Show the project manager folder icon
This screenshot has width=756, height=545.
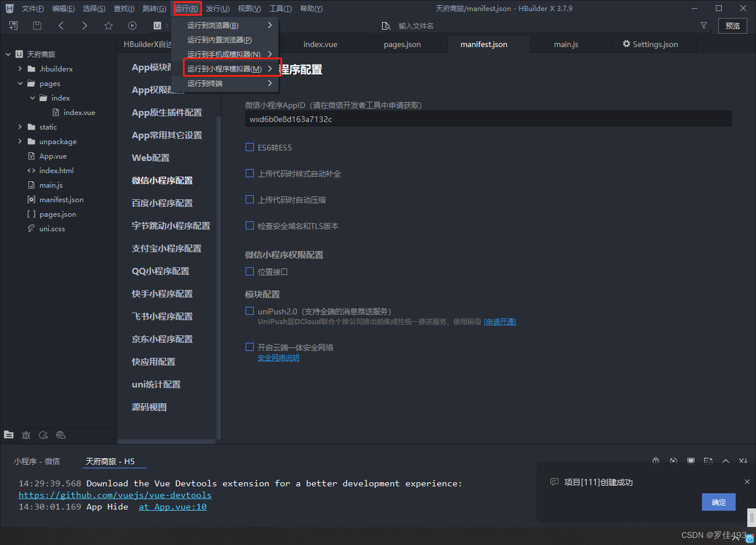(x=9, y=435)
